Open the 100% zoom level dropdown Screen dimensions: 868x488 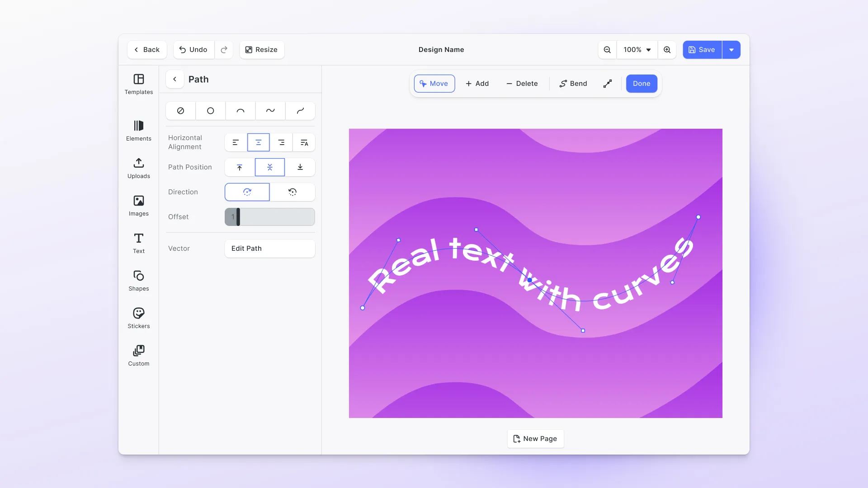point(637,50)
